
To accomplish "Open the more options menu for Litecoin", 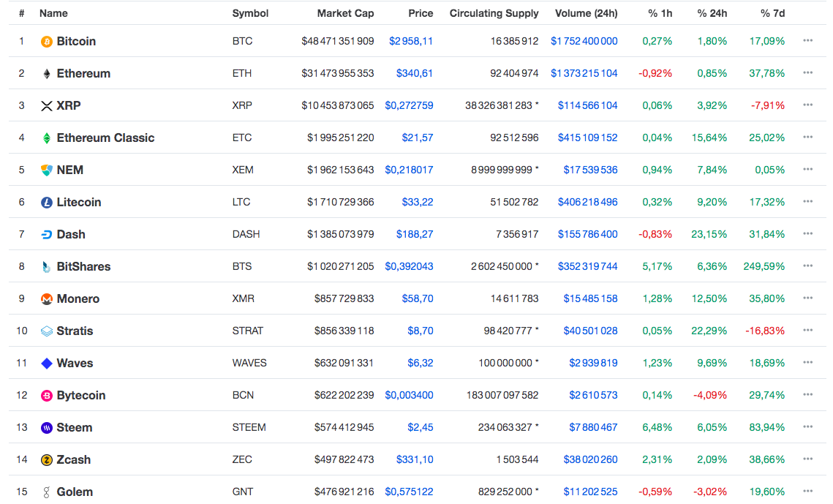I will coord(808,202).
